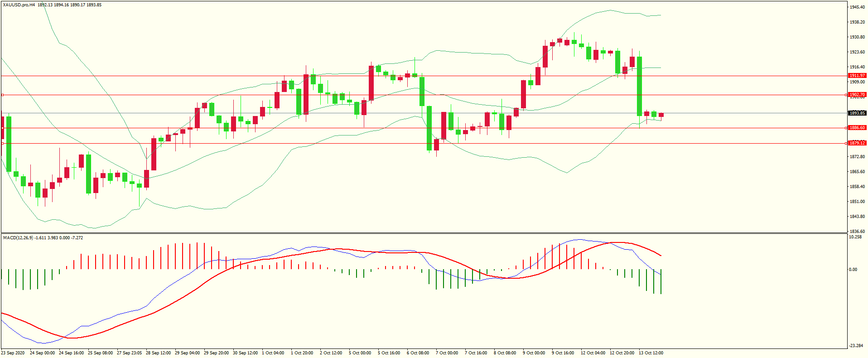Click the 13 Oct 12:00 time axis label
Image resolution: width=868 pixels, height=358 pixels.
pos(651,353)
